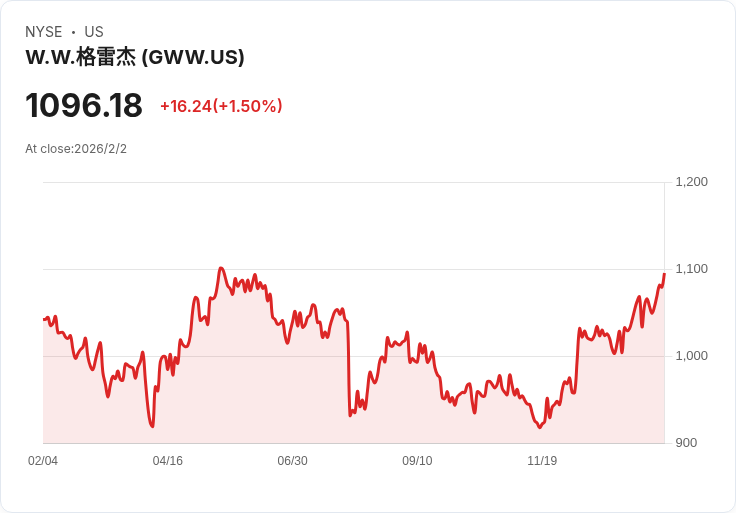Click the At close:2026/2/2 timestamp

[x=76, y=149]
